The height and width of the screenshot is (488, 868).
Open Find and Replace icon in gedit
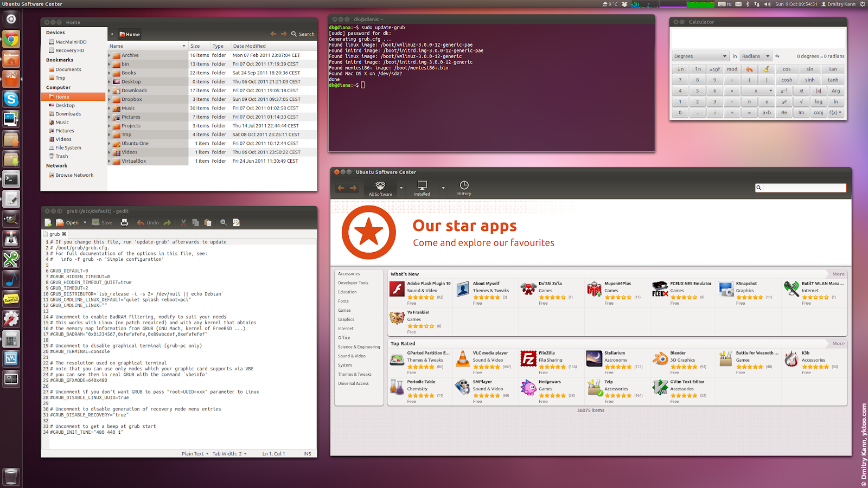[236, 222]
